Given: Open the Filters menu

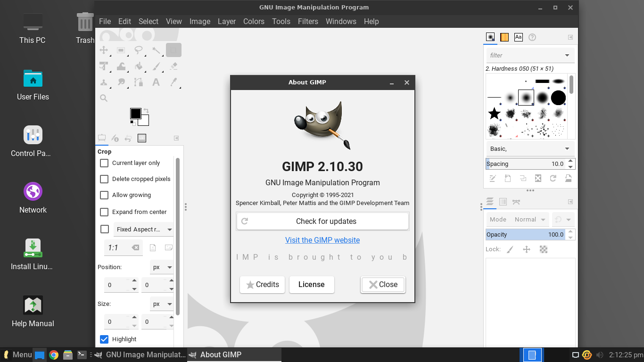Looking at the screenshot, I should click(308, 21).
